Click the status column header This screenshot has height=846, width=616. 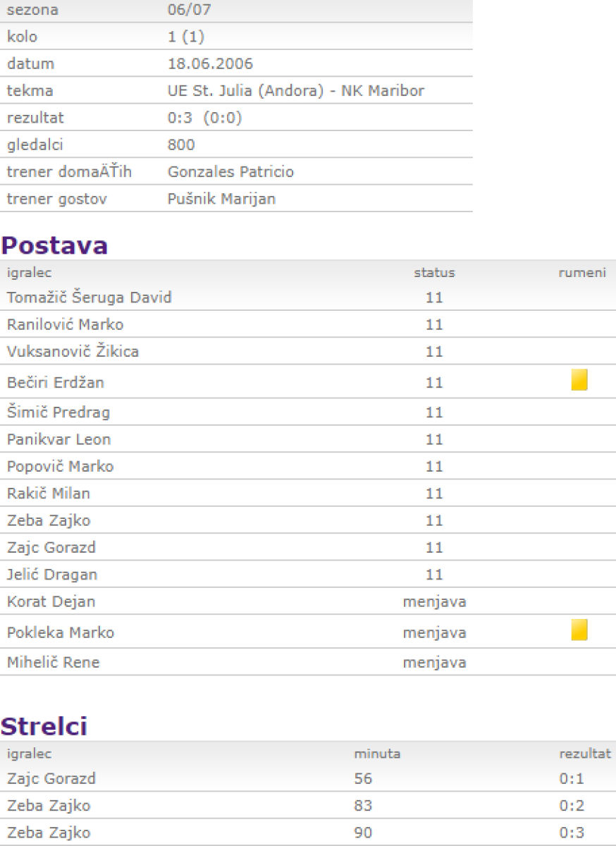coord(434,273)
